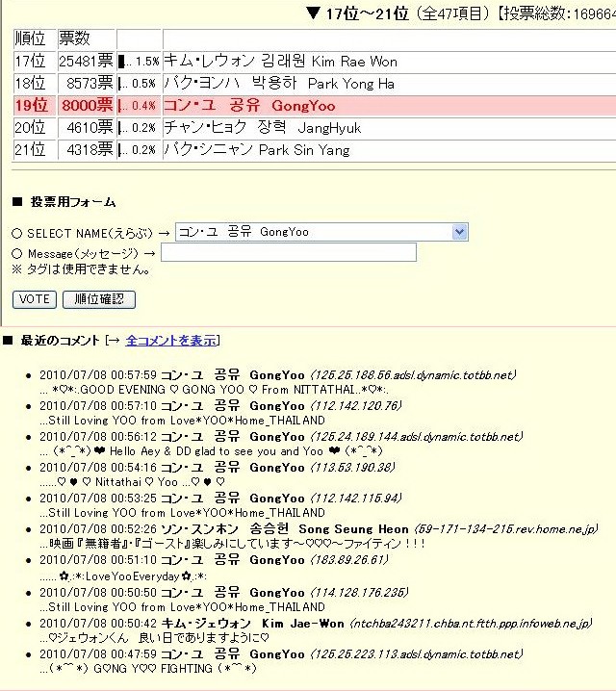Click the comment timestamped 00:47:59
This screenshot has height=691, width=616.
[281, 654]
